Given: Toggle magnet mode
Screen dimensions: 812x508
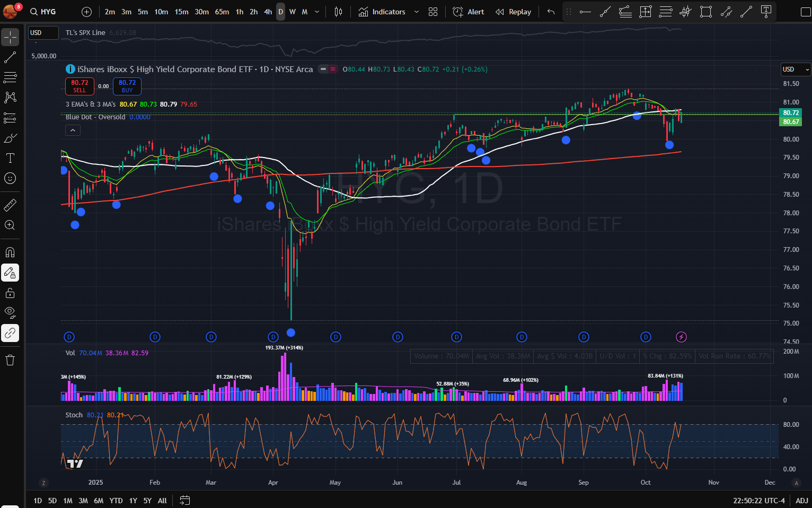Looking at the screenshot, I should (x=10, y=252).
